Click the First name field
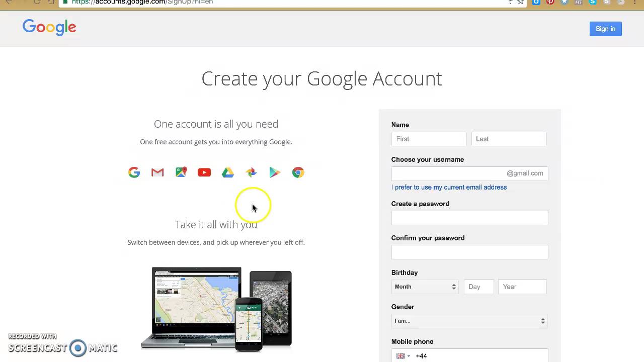 [x=429, y=139]
